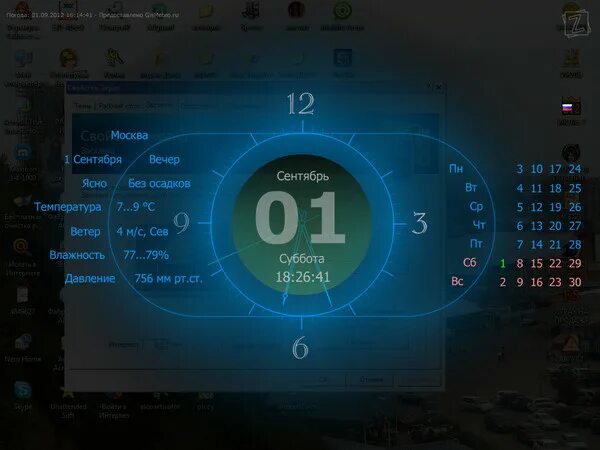Click the Вт weekday label in calendar
The height and width of the screenshot is (450, 600).
pos(471,188)
